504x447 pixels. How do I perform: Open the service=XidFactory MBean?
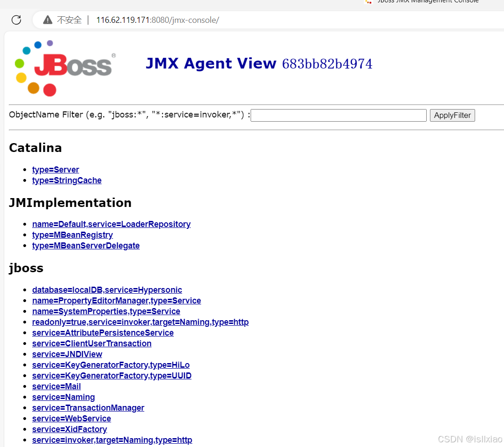point(69,429)
